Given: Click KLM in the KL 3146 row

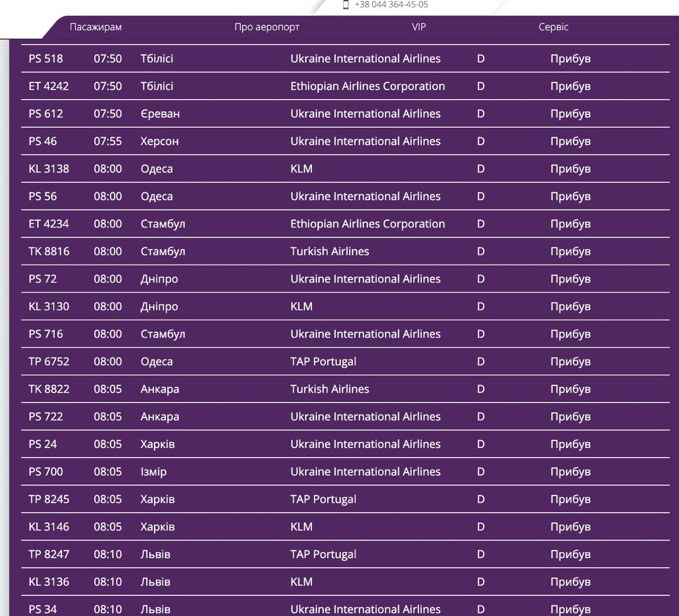Looking at the screenshot, I should (x=301, y=527).
